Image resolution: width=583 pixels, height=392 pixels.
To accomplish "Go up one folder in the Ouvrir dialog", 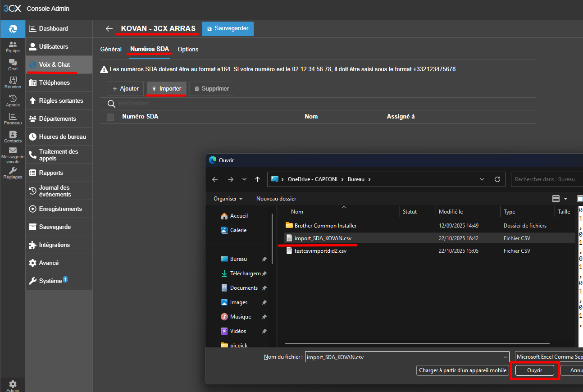I will [257, 179].
